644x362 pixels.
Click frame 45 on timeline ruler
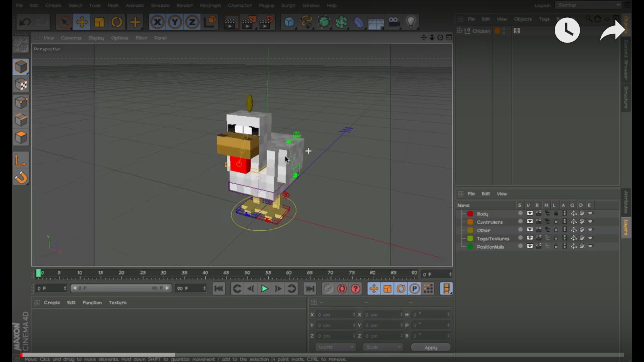(226, 273)
